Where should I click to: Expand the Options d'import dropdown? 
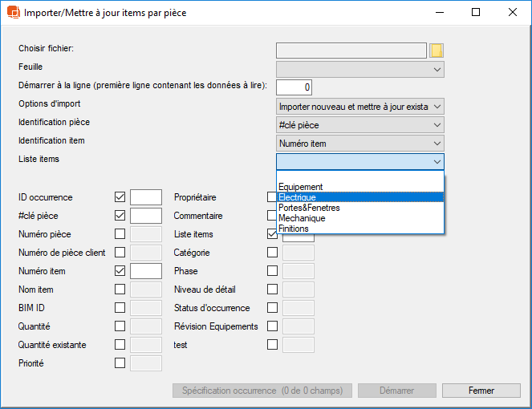(x=359, y=106)
